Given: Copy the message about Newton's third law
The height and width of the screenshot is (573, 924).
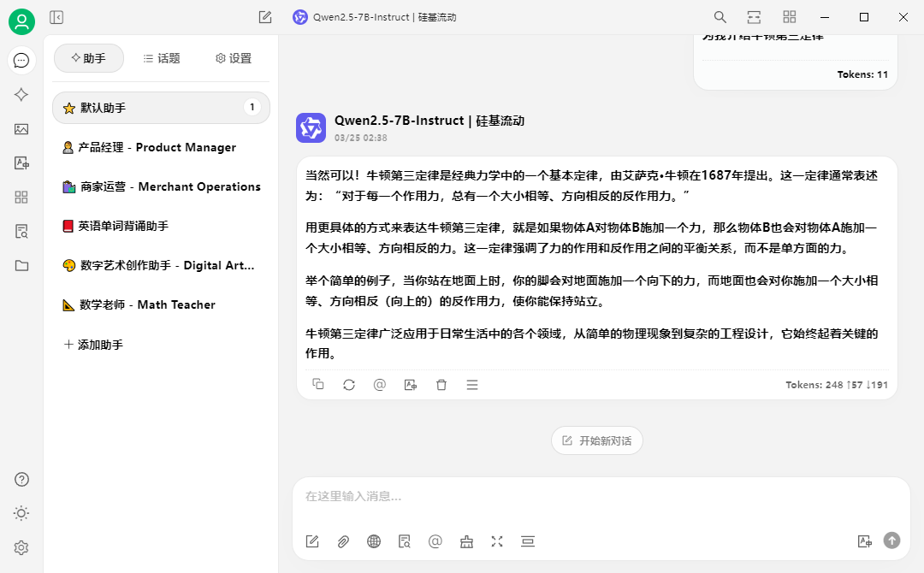Looking at the screenshot, I should pos(317,385).
